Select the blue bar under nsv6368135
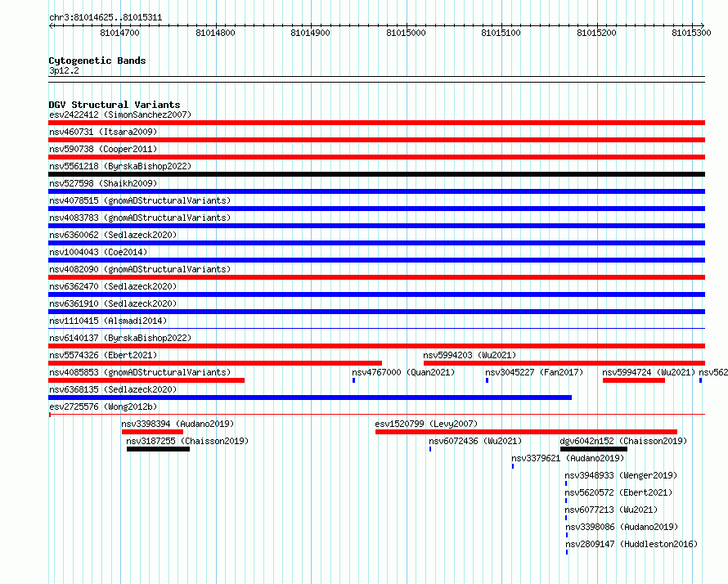Image resolution: width=728 pixels, height=584 pixels. pos(310,398)
